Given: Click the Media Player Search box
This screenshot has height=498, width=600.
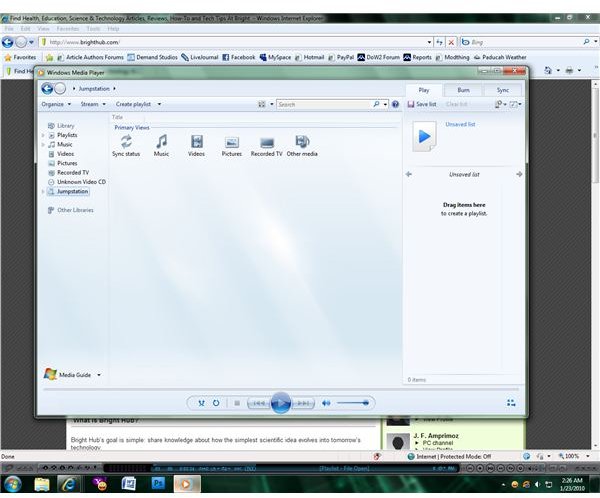Looking at the screenshot, I should 324,104.
